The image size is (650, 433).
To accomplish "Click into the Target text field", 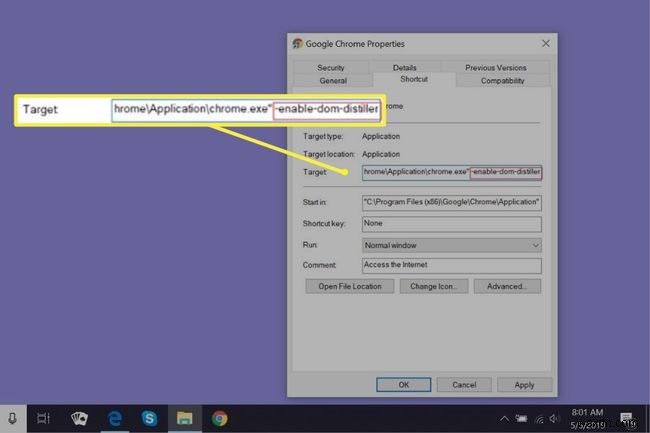I will [x=452, y=172].
